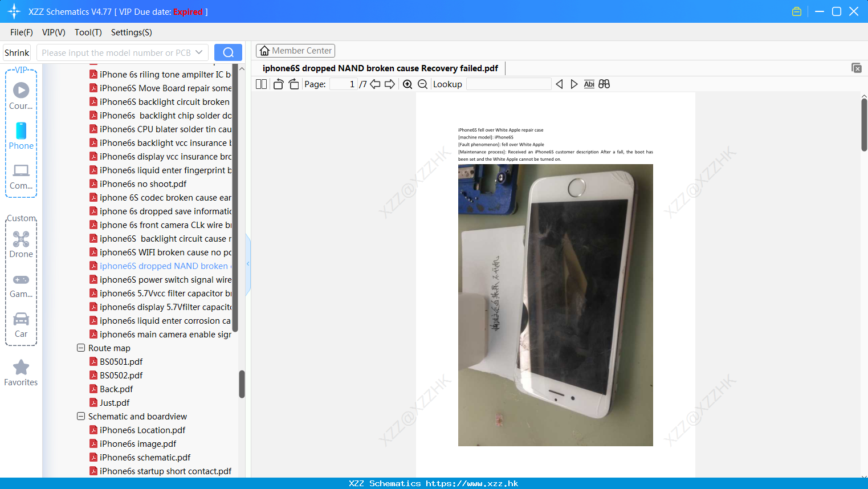The width and height of the screenshot is (868, 489).
Task: Click the binoculars search icon
Action: [x=604, y=84]
